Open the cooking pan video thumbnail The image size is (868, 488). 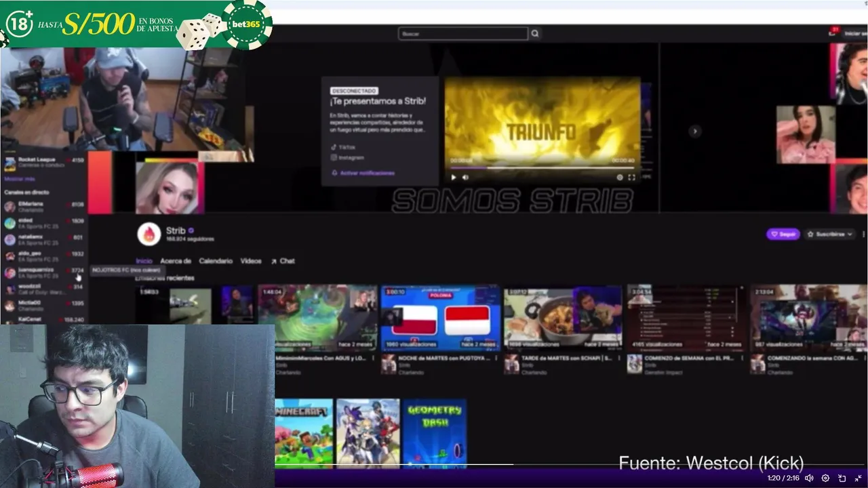pos(563,319)
